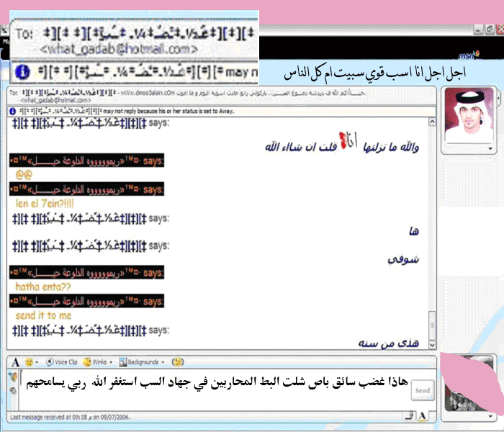
Task: Close the conversation window
Action: coord(500,30)
